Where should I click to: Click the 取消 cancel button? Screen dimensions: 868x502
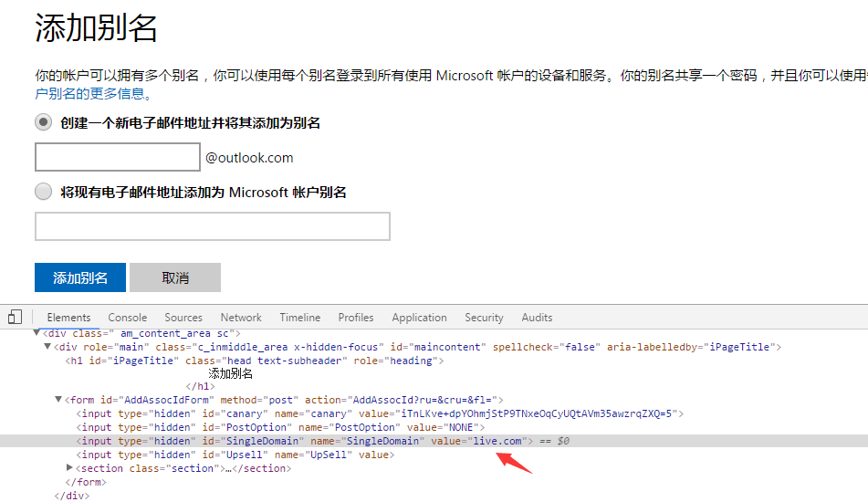(x=175, y=277)
